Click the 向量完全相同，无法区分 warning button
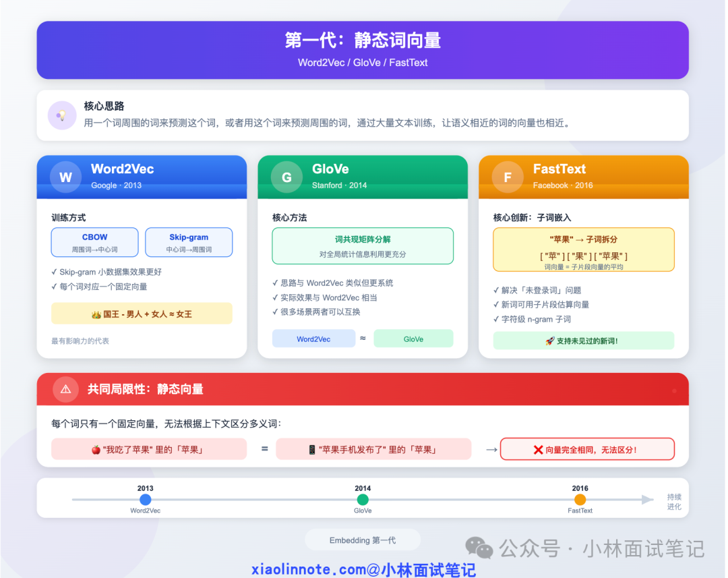 point(587,449)
